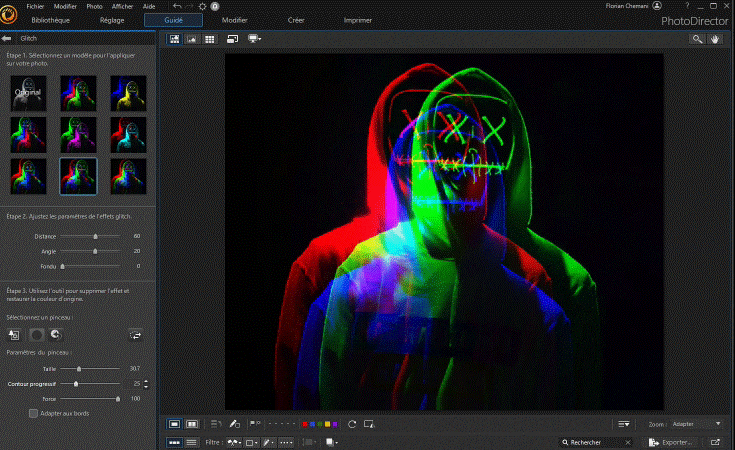Open the stacked squares dropdown
Screen dimensions: 735x450
(332, 442)
